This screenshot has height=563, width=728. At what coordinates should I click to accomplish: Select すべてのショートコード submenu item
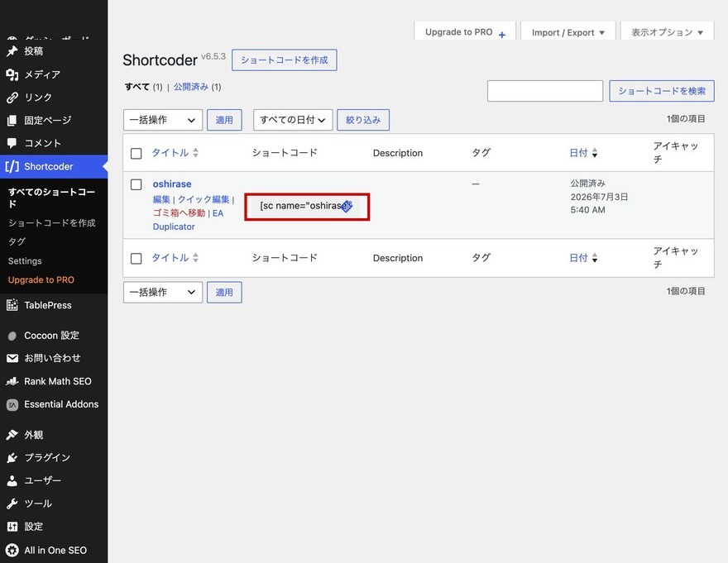51,198
